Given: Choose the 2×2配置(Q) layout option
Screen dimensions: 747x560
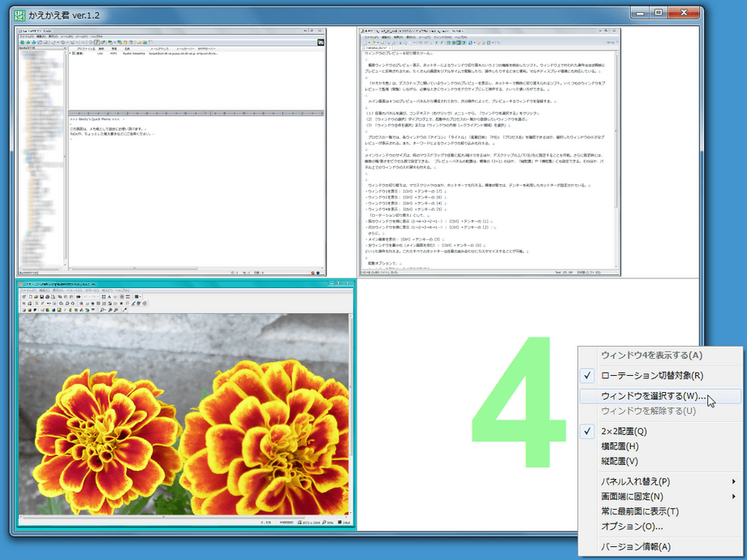Looking at the screenshot, I should tap(660, 432).
